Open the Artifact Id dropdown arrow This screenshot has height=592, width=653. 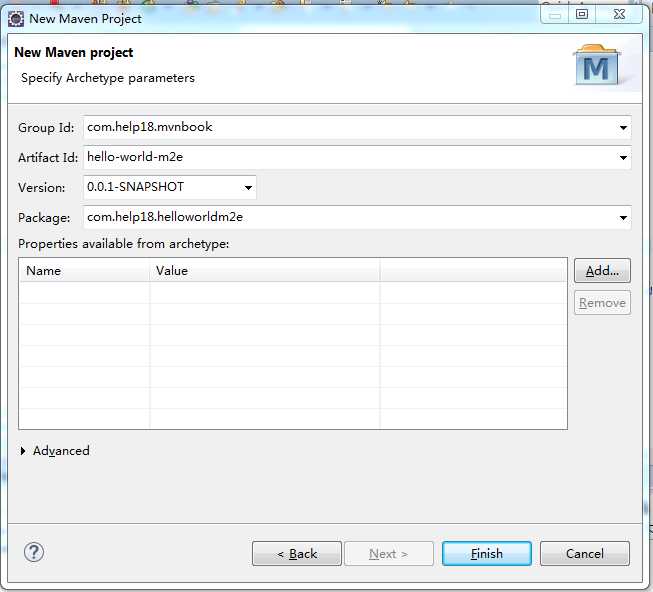click(623, 157)
